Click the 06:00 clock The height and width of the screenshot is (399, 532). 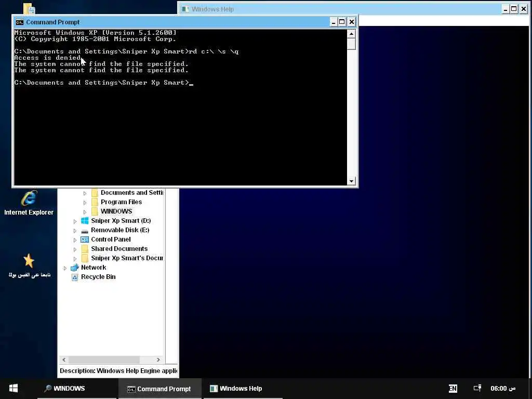(503, 389)
